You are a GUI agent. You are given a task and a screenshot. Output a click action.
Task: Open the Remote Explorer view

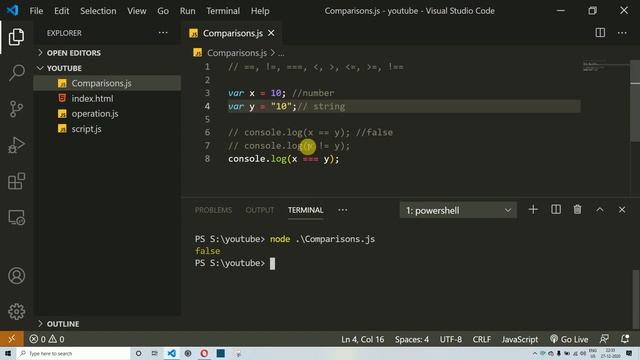[x=16, y=217]
